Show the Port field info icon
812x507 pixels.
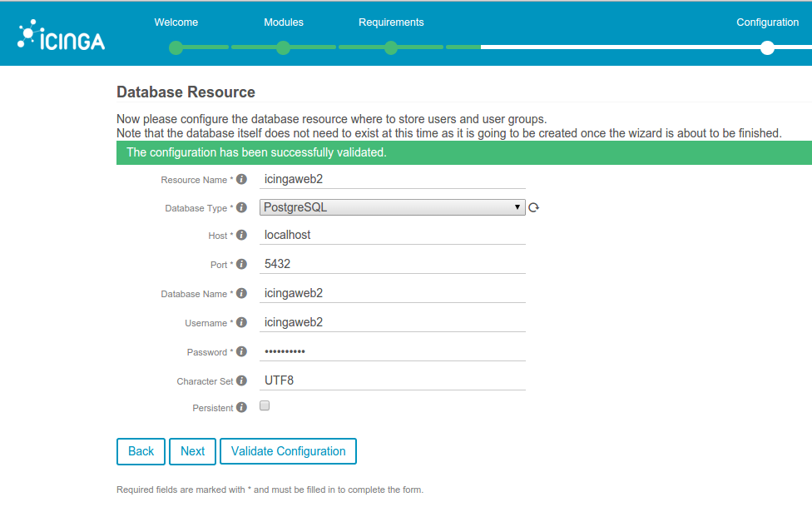tap(241, 264)
